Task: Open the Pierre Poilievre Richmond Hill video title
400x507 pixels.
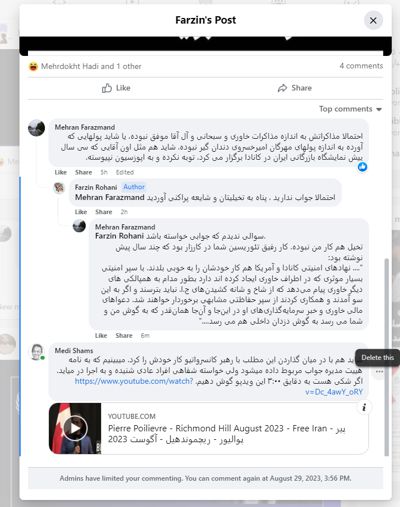Action: coord(226,434)
